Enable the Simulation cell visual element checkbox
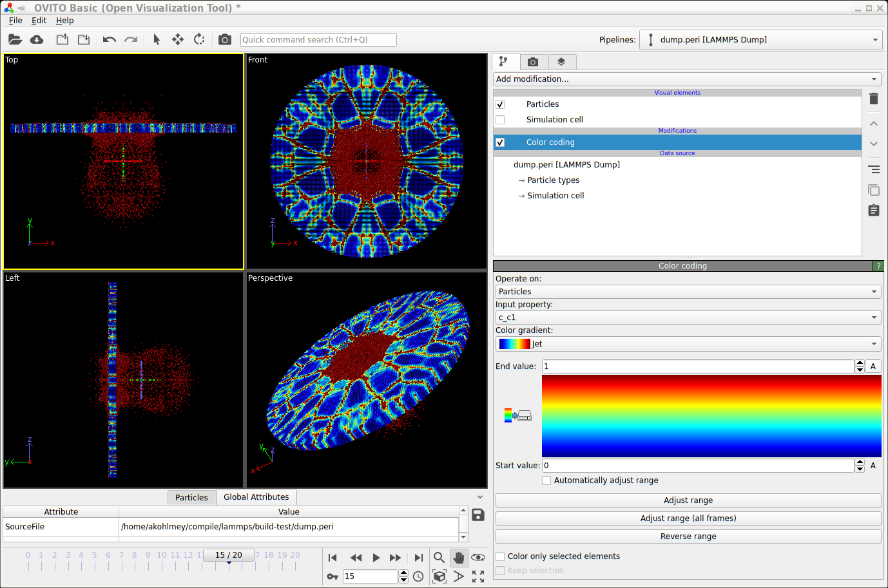Image resolution: width=888 pixels, height=588 pixels. (x=500, y=120)
